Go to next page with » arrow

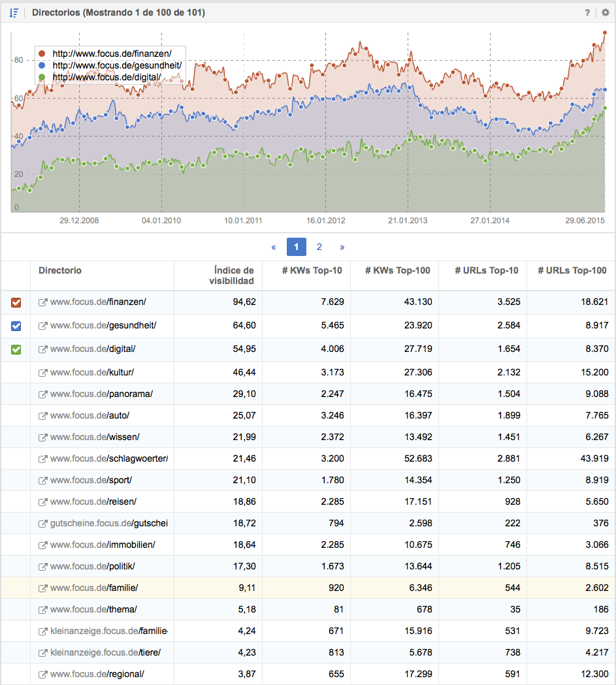click(x=342, y=247)
